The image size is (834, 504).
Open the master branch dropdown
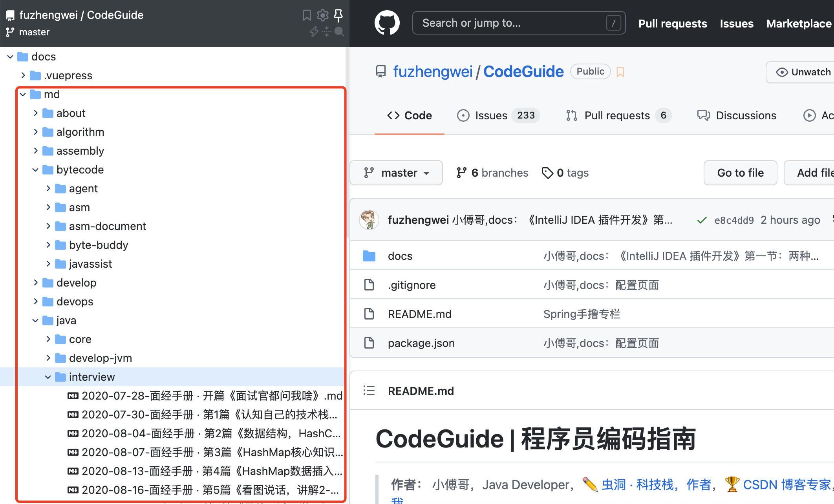tap(396, 173)
